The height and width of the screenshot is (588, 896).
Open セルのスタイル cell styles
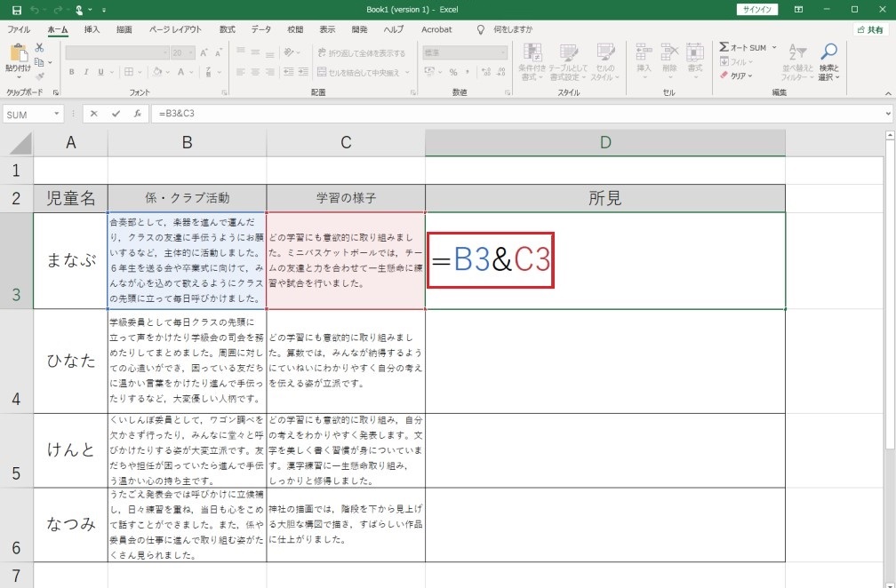coord(605,62)
